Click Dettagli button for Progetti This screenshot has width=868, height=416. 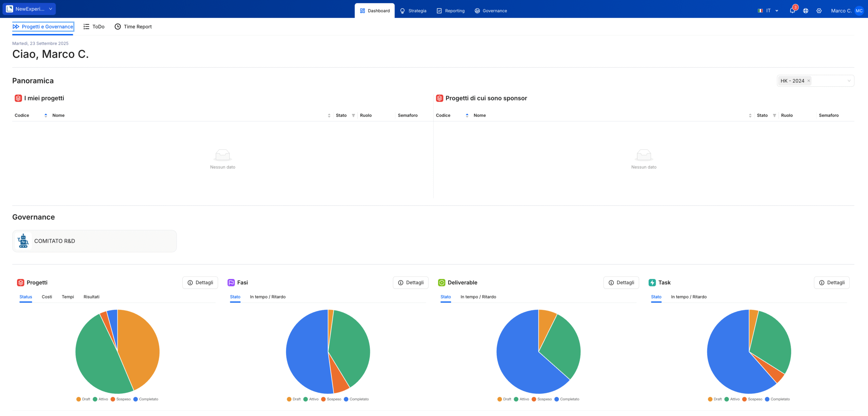coord(200,282)
